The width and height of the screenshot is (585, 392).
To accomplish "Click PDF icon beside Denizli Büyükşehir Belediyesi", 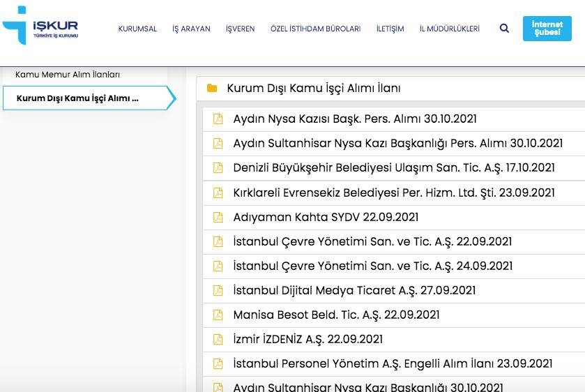I will (218, 167).
